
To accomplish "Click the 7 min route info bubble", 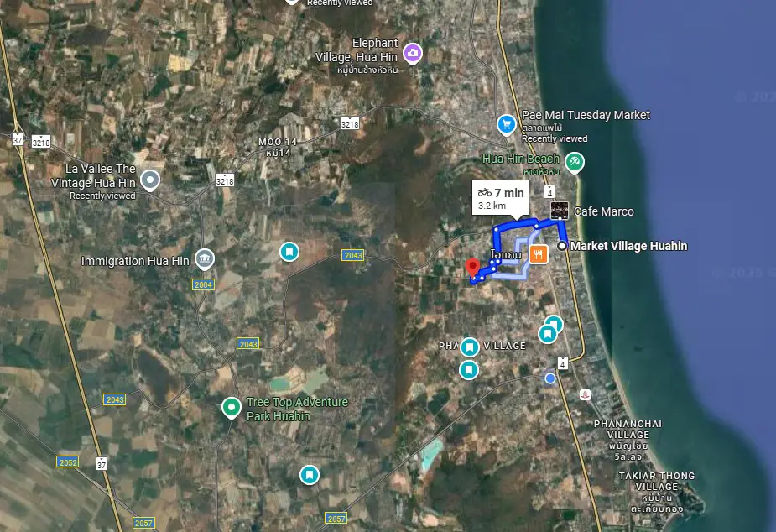I will 501,198.
